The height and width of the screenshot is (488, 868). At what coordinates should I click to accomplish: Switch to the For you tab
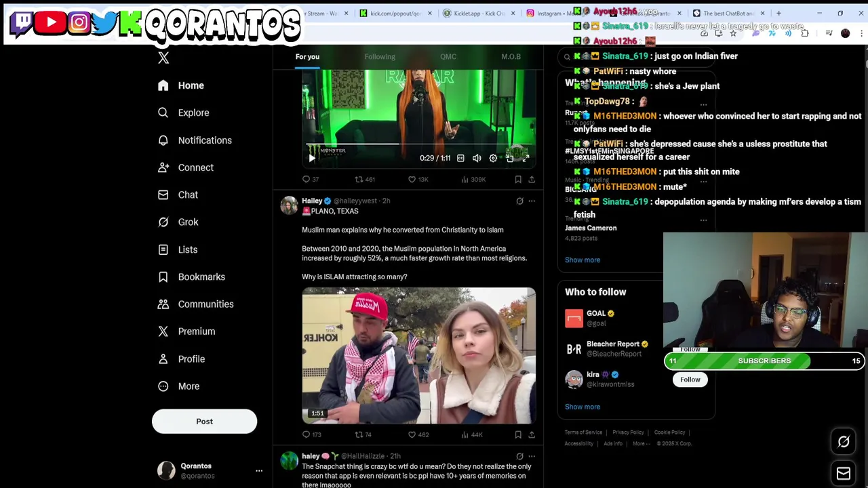(x=307, y=57)
